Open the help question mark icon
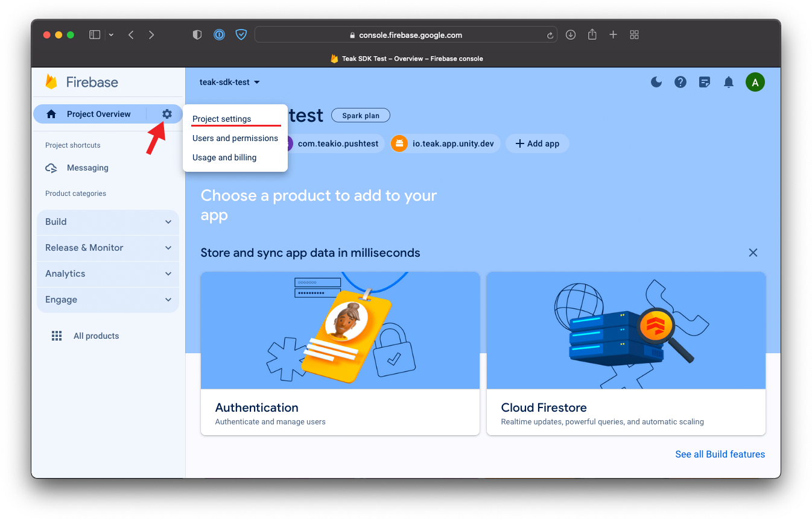Screen dimensions: 812x519 (680, 82)
